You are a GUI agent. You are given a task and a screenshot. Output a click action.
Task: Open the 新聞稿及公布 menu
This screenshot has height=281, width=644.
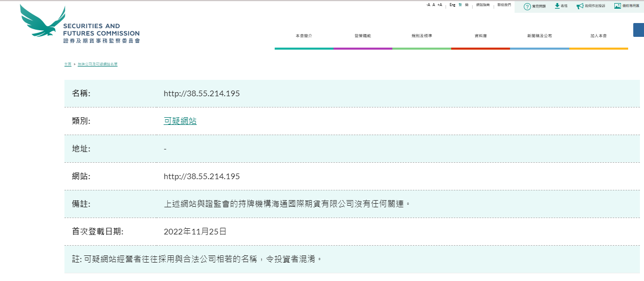[x=540, y=36]
